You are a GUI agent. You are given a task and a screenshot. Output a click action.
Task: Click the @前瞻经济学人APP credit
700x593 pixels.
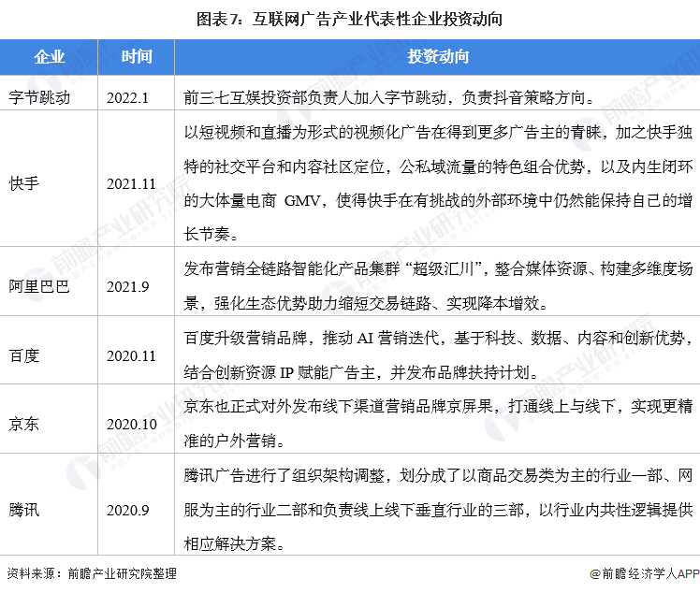(644, 573)
